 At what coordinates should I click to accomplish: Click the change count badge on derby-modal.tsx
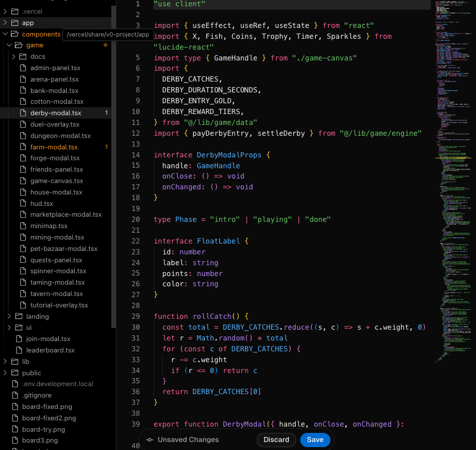click(x=106, y=113)
